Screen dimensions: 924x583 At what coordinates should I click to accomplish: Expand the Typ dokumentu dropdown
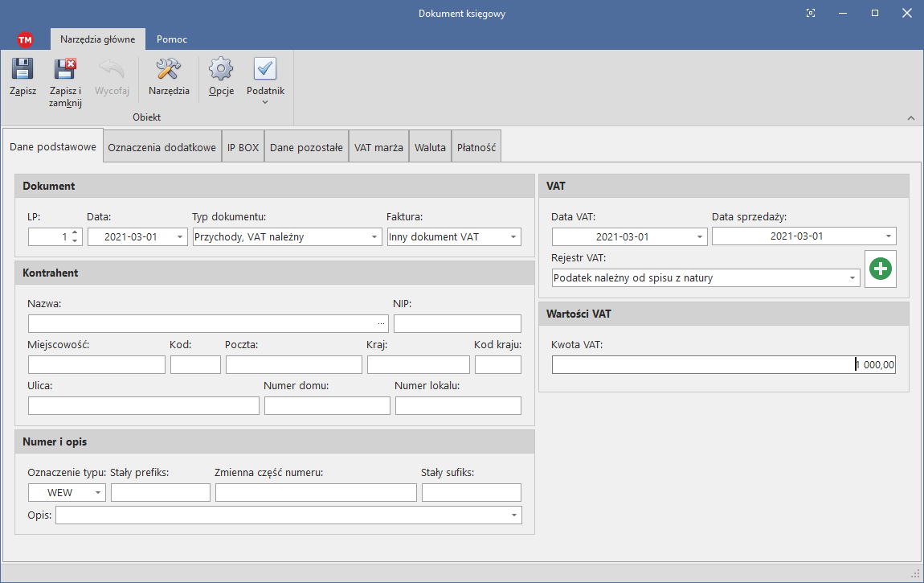coord(374,237)
